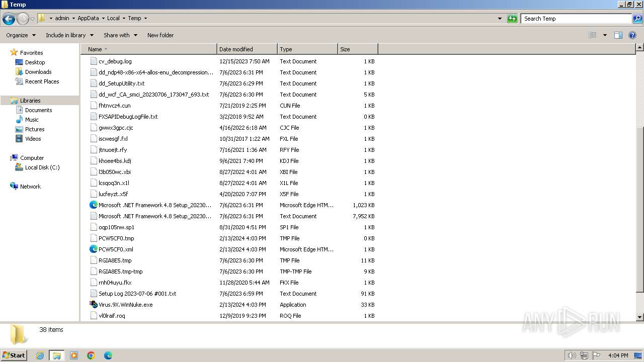Select vl0lraif.roq file name

click(112, 316)
